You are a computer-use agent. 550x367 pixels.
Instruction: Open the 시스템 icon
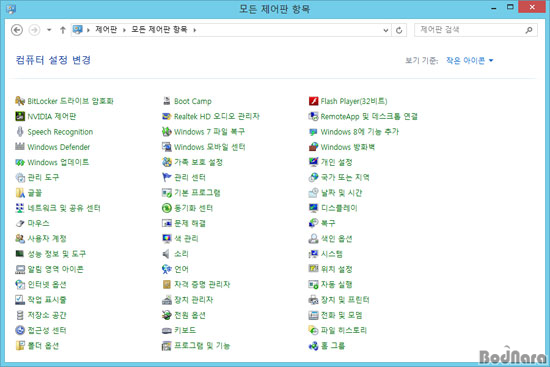[x=313, y=254]
